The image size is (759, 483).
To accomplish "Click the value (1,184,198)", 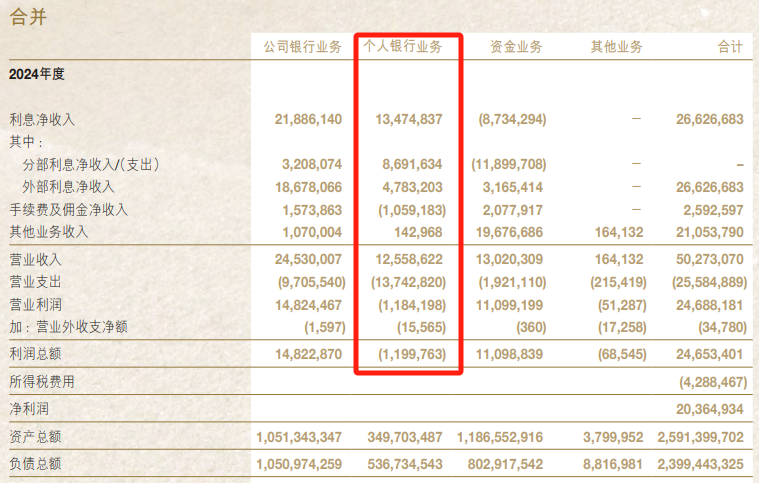I will [412, 305].
